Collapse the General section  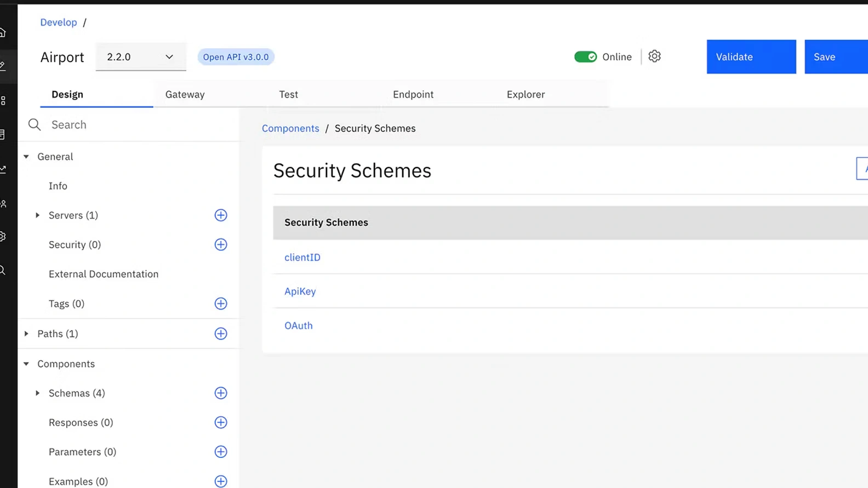coord(26,157)
